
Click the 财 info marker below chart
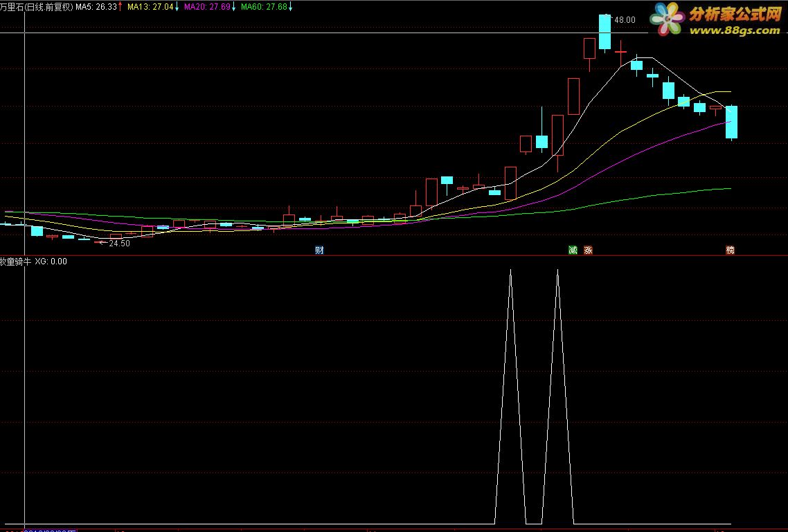coord(319,250)
